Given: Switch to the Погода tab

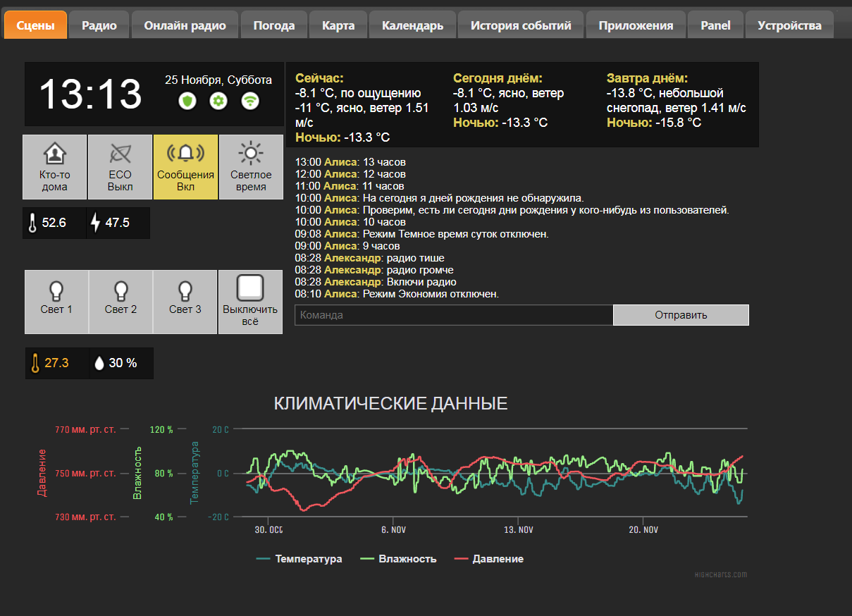Looking at the screenshot, I should tap(274, 25).
